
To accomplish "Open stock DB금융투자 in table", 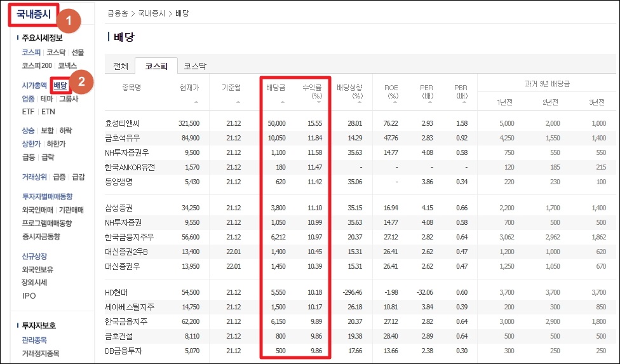I will (x=123, y=351).
